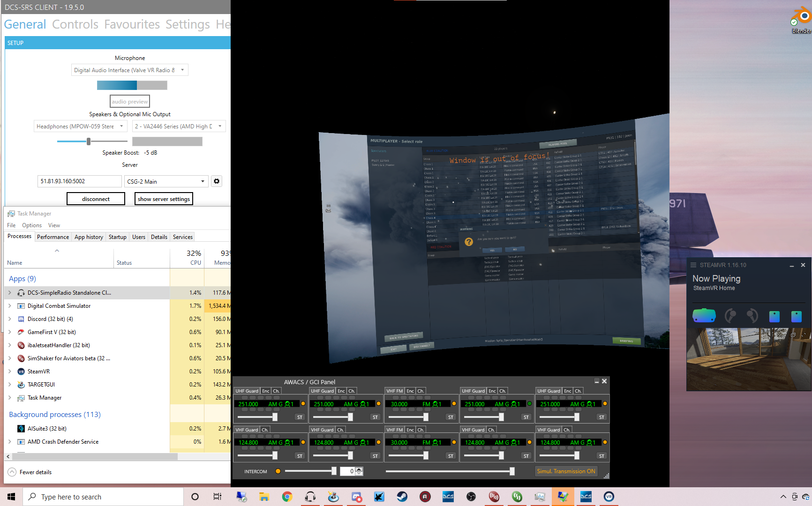Screen dimensions: 812x506
Task: Pop out the SteamVR view window icon
Action: point(793,335)
